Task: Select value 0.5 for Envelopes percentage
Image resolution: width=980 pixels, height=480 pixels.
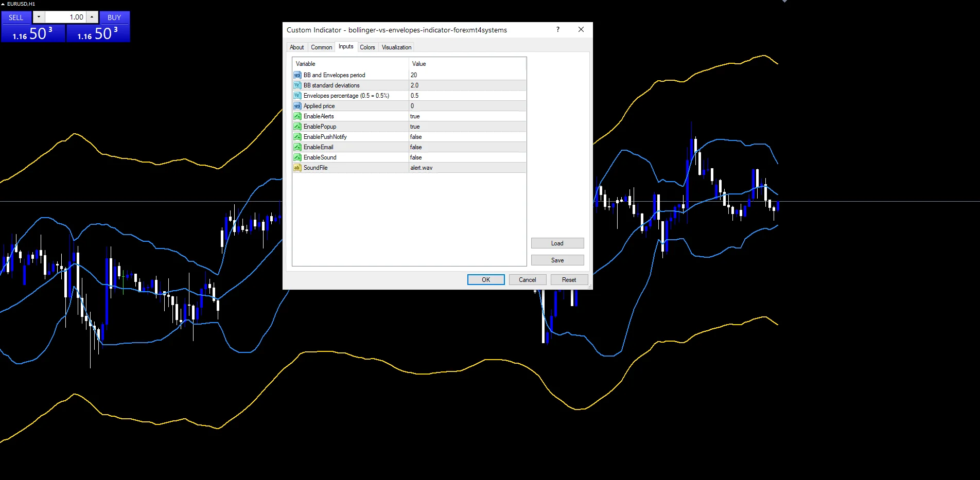Action: [x=467, y=96]
